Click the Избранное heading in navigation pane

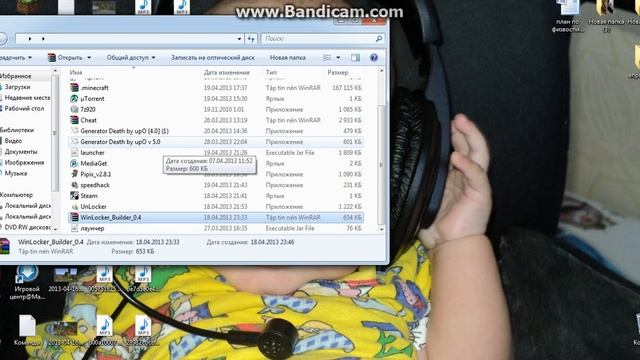(x=16, y=76)
